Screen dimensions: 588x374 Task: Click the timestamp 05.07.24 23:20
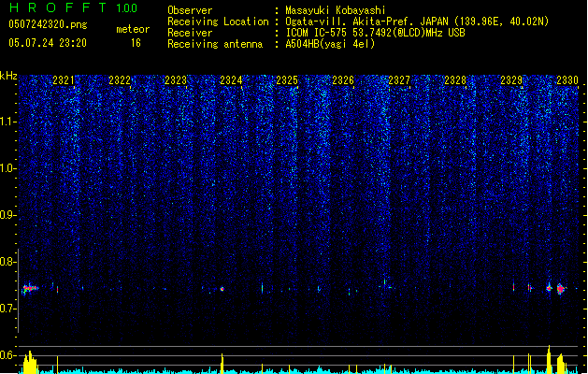pos(48,43)
